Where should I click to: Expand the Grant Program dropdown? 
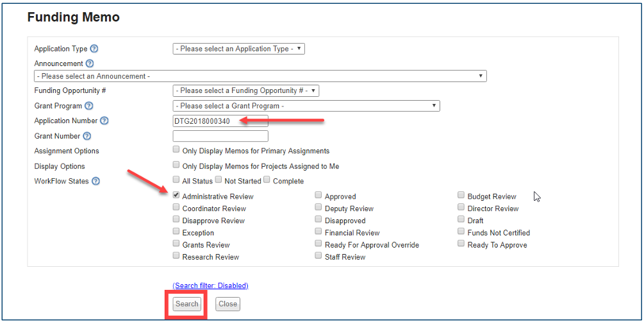[x=306, y=106]
